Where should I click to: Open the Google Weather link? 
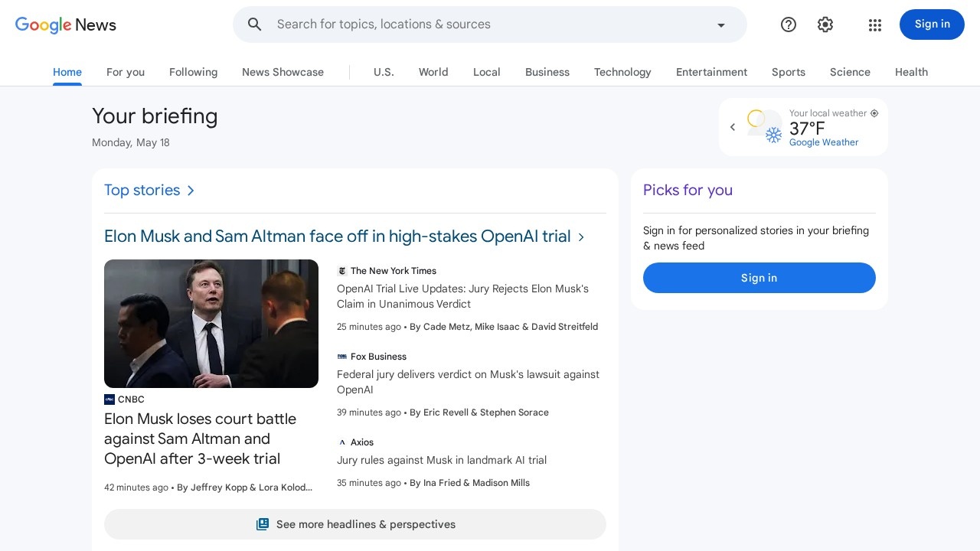pyautogui.click(x=824, y=142)
